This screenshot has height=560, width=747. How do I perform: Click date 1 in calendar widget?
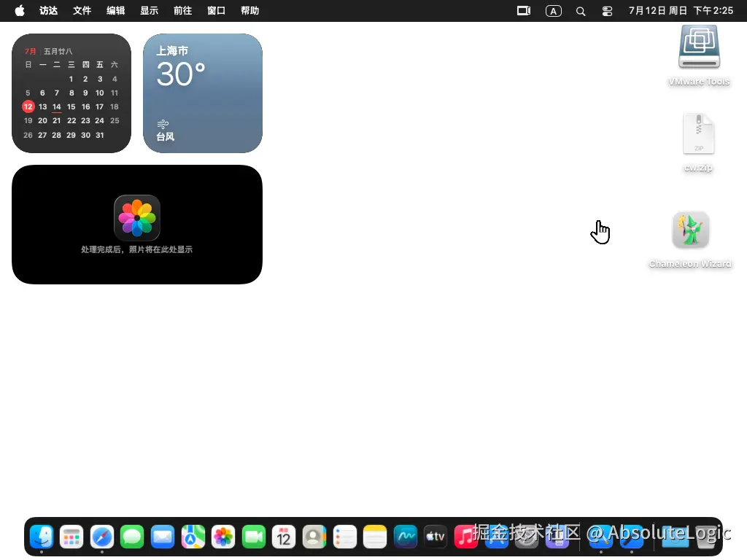[71, 79]
